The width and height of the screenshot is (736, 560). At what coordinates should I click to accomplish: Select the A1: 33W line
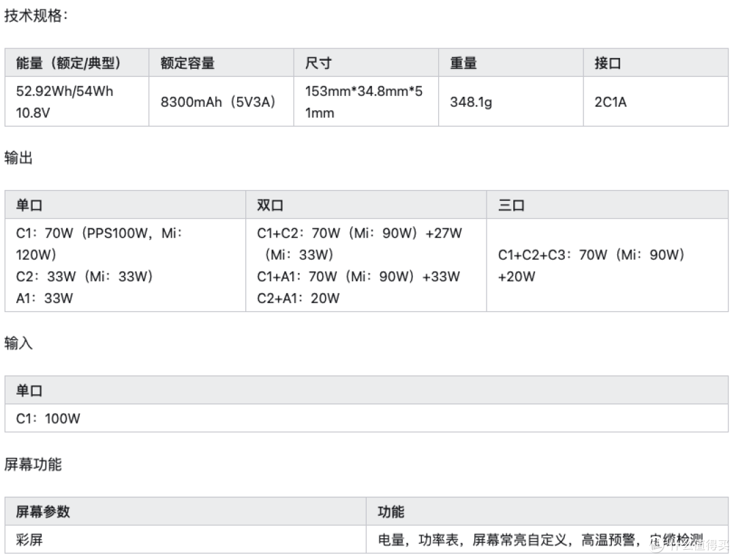[44, 298]
